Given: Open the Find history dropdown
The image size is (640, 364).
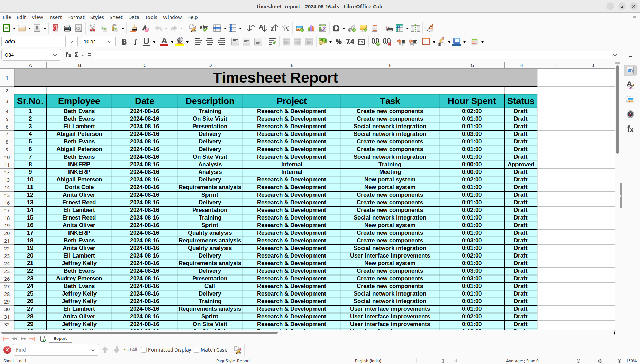Looking at the screenshot, I should 93,350.
